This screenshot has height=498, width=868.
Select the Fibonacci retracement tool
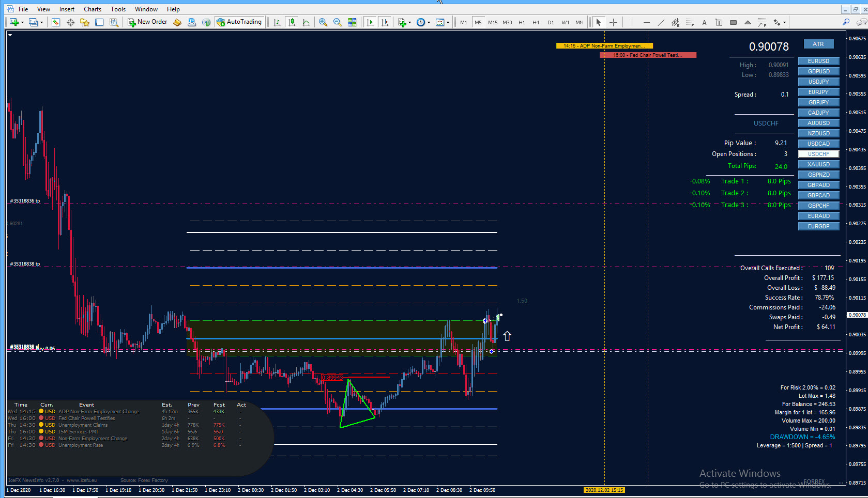(690, 22)
